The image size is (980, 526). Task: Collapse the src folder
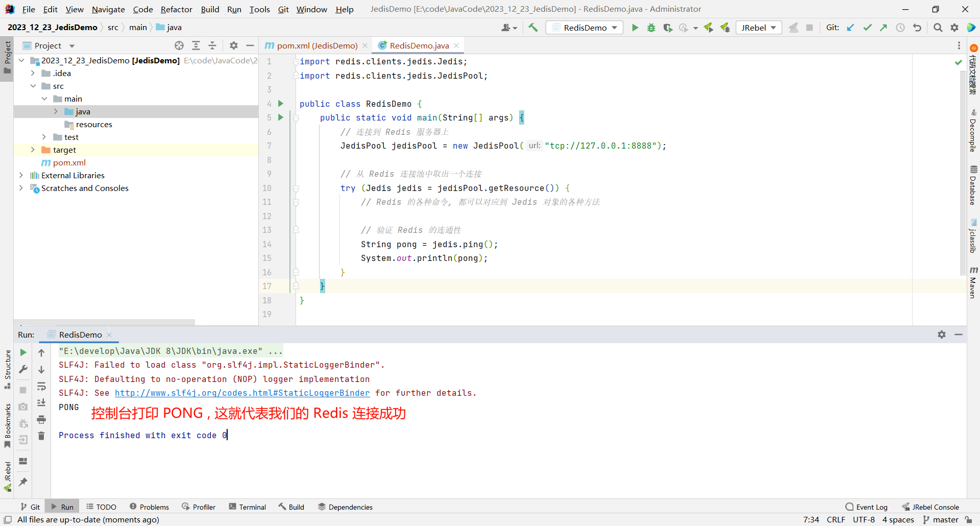(x=33, y=86)
